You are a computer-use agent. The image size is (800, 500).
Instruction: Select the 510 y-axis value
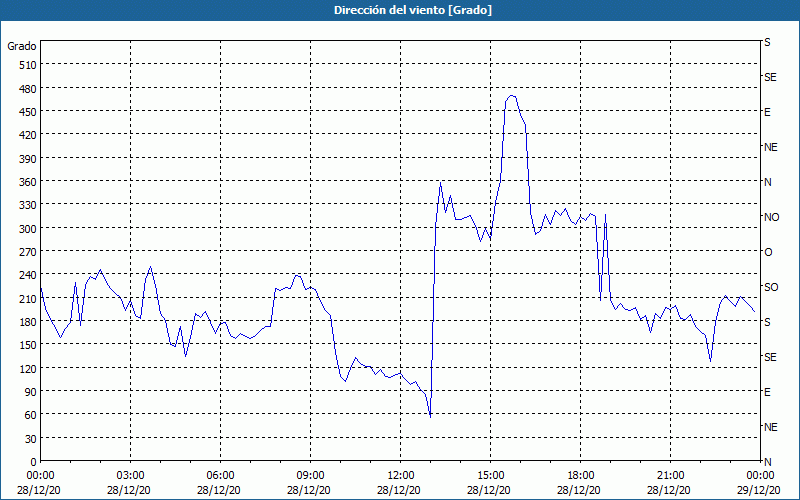tap(28, 65)
